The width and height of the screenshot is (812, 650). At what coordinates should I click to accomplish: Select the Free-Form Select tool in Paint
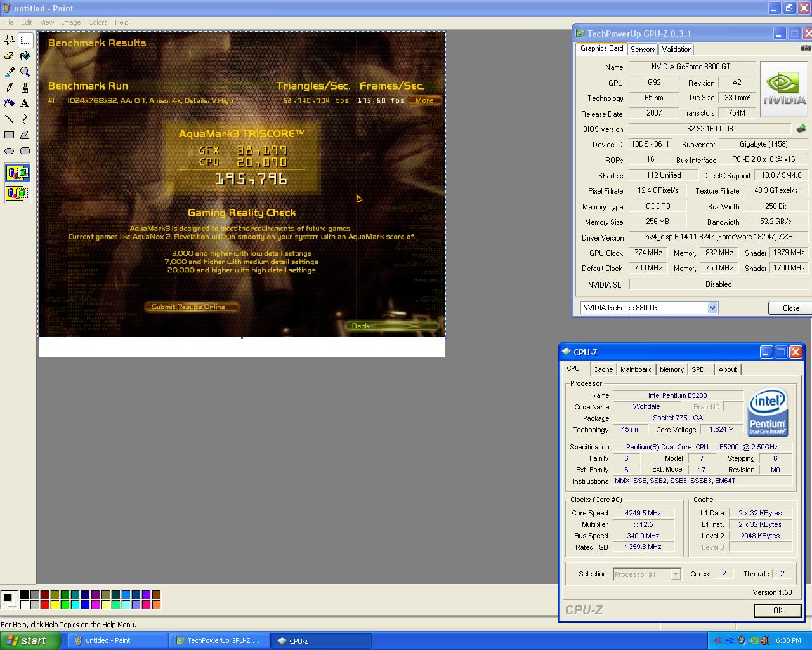coord(10,40)
